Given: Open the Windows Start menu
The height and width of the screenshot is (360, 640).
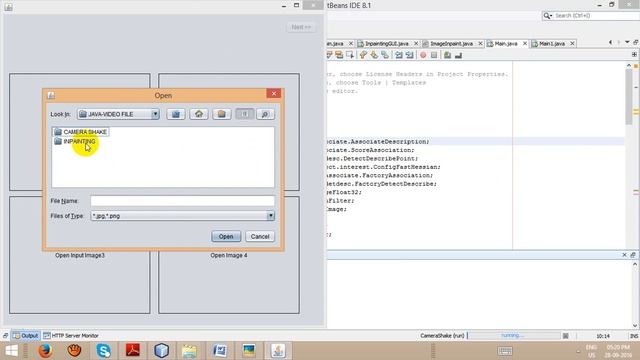Looking at the screenshot, I should pyautogui.click(x=11, y=351).
